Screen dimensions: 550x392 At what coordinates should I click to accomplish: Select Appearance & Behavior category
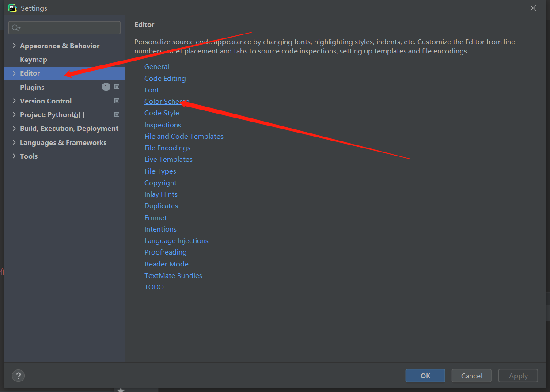(60, 46)
